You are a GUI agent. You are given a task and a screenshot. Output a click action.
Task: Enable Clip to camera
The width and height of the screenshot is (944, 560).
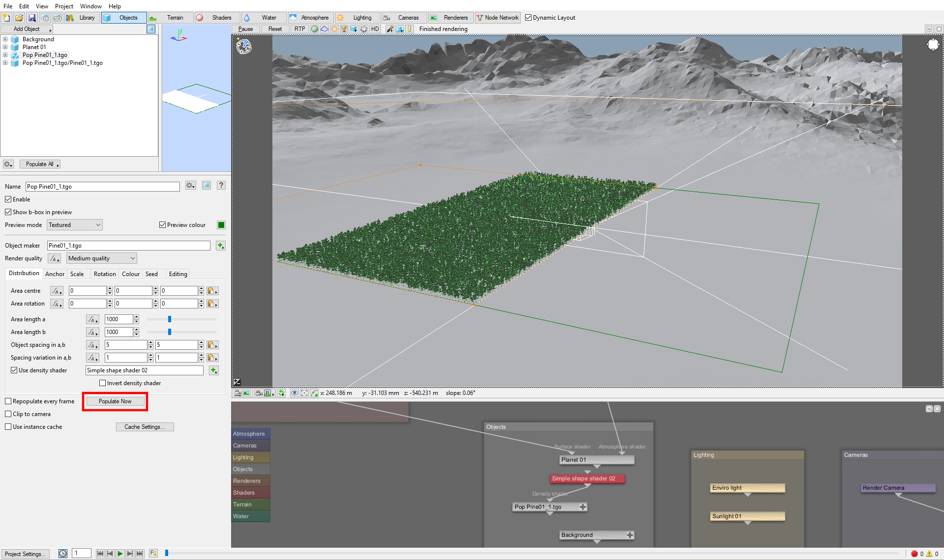(8, 414)
